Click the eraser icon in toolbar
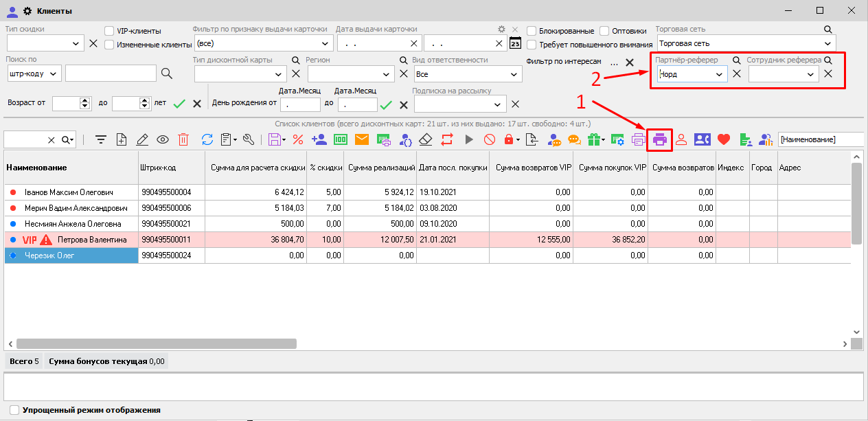This screenshot has height=421, width=868. click(x=426, y=139)
